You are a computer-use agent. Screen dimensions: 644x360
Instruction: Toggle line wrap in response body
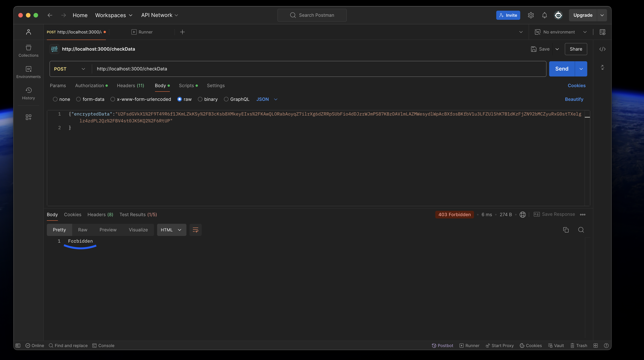196,230
